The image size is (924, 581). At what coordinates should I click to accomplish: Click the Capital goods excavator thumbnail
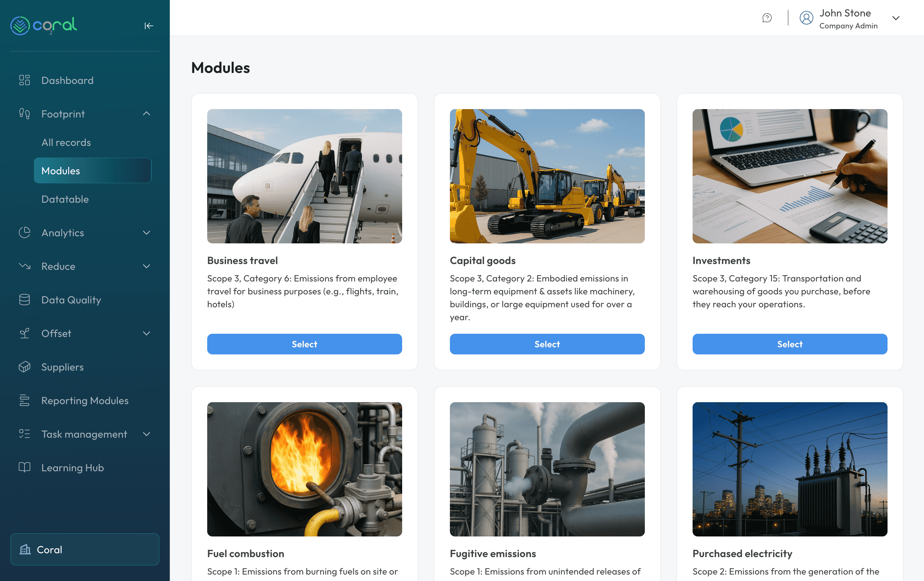547,176
